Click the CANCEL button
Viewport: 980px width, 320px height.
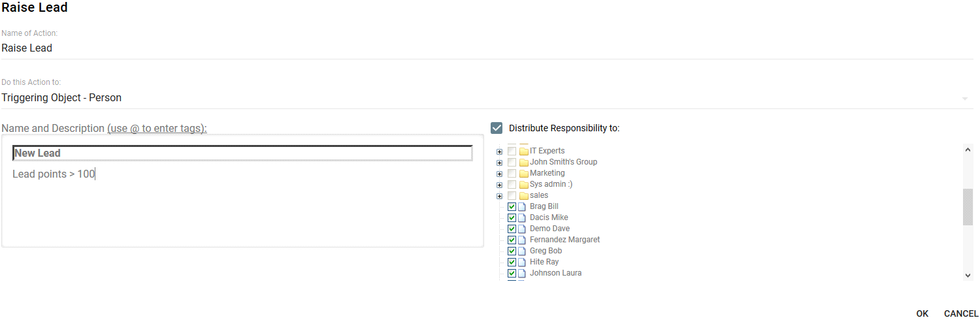[x=961, y=314]
